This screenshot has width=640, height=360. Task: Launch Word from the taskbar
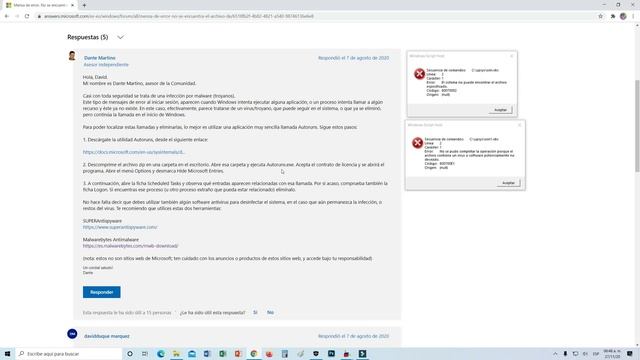click(x=207, y=353)
